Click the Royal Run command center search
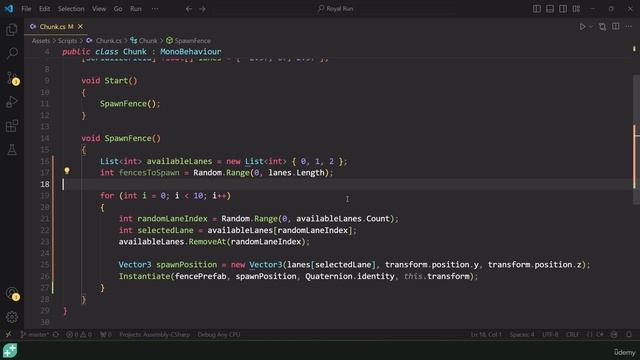Screen dimensions: 640x360 pyautogui.click(x=336, y=9)
